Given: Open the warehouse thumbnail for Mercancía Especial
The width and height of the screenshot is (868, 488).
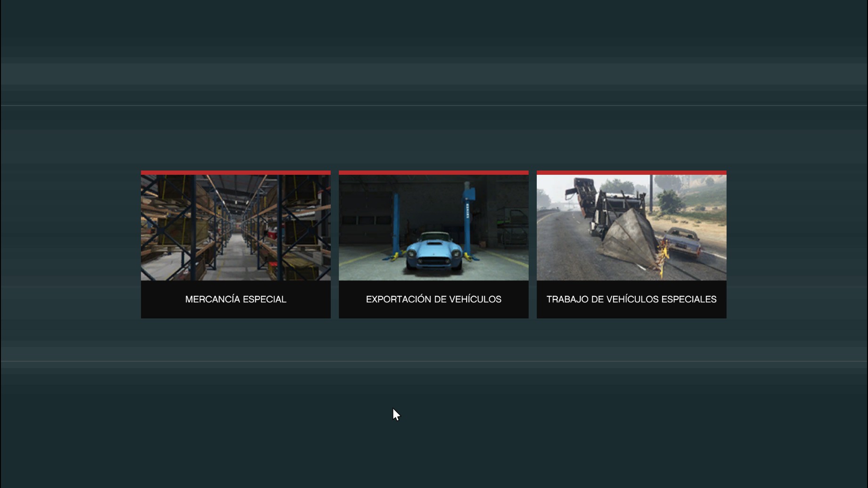Looking at the screenshot, I should pyautogui.click(x=236, y=228).
